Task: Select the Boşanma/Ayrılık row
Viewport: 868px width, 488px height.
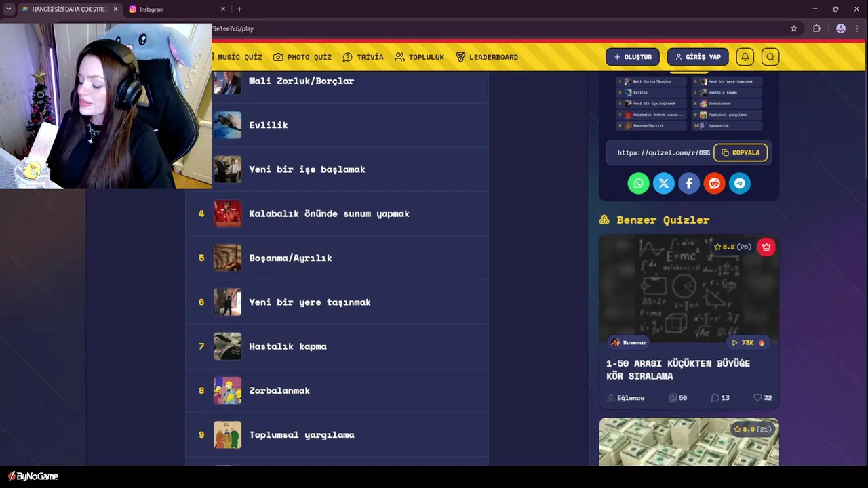Action: pos(337,258)
